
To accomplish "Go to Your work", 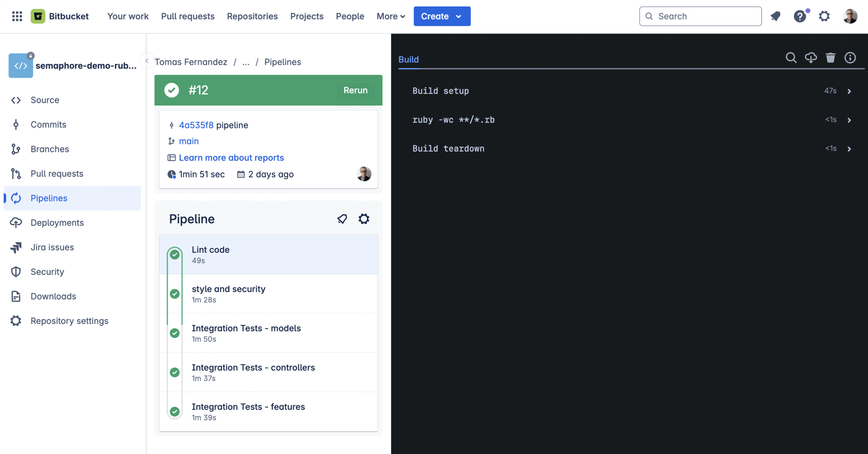I will click(x=128, y=16).
